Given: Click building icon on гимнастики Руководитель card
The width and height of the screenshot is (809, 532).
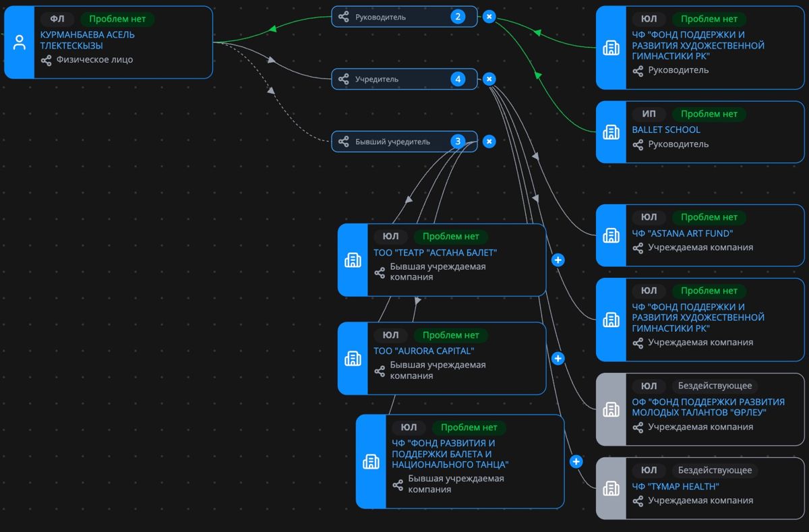Looking at the screenshot, I should tap(611, 48).
